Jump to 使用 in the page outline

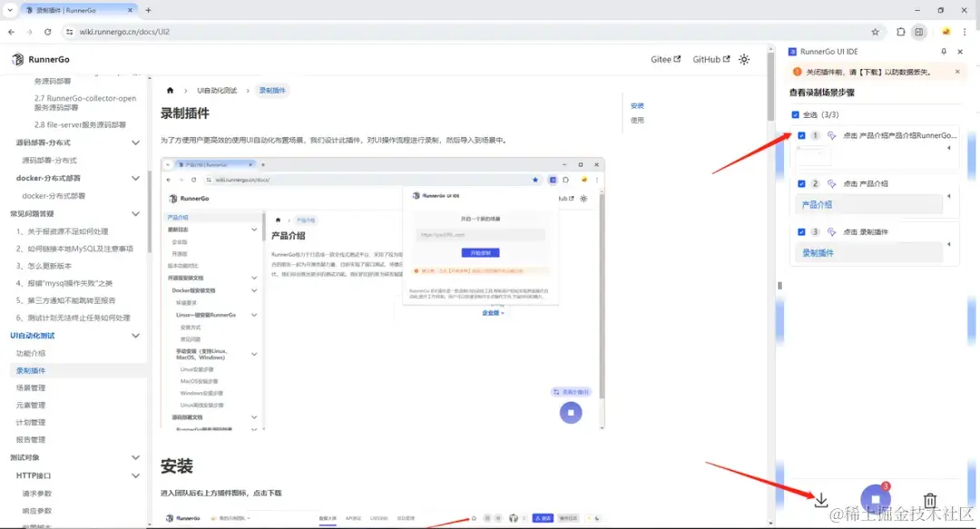point(637,120)
